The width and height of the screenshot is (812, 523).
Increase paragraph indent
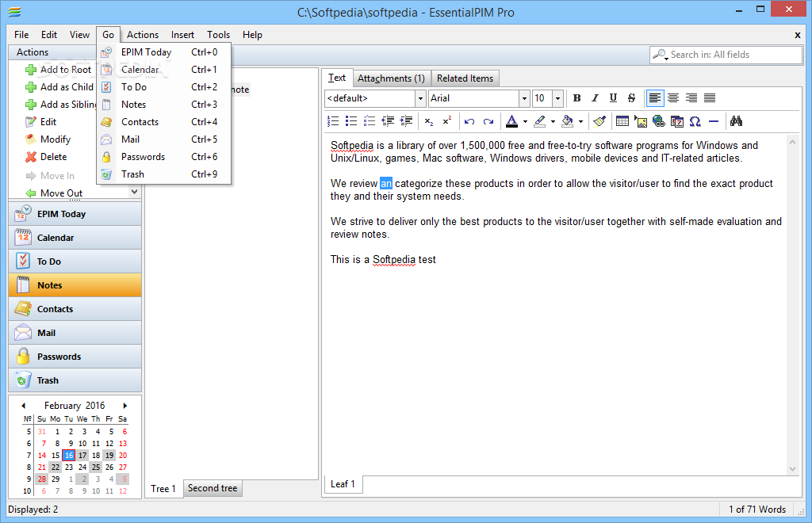407,121
